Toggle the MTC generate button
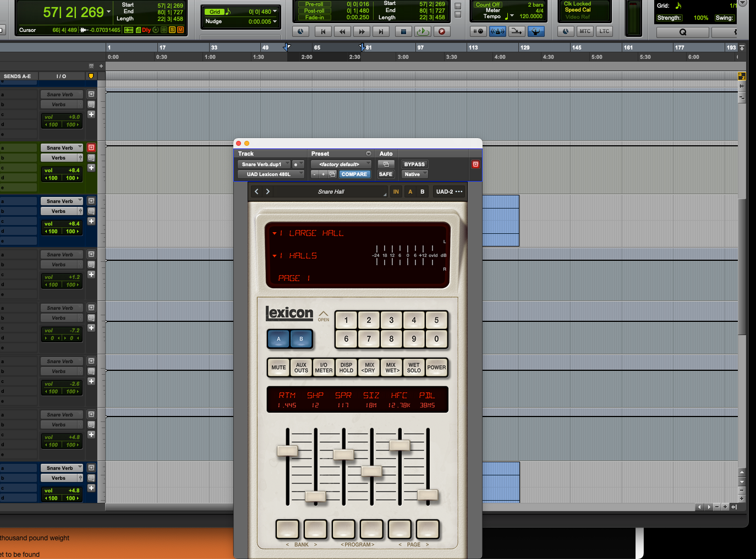This screenshot has height=559, width=756. 585,31
